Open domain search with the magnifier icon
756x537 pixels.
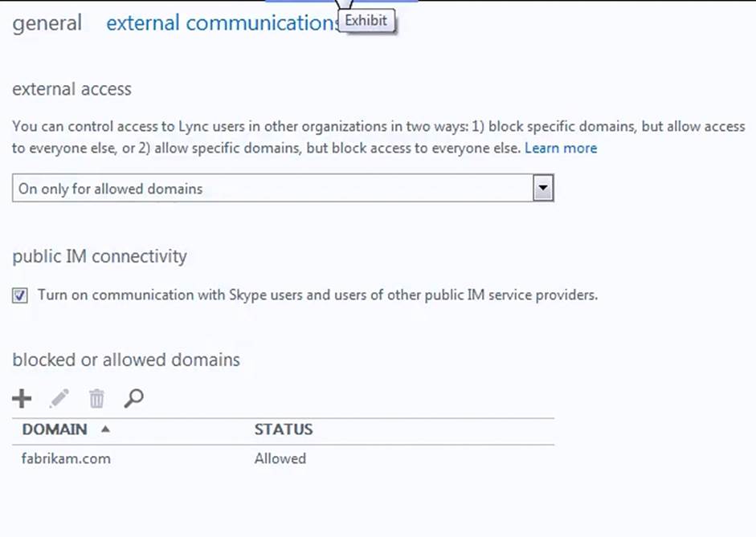(x=133, y=397)
